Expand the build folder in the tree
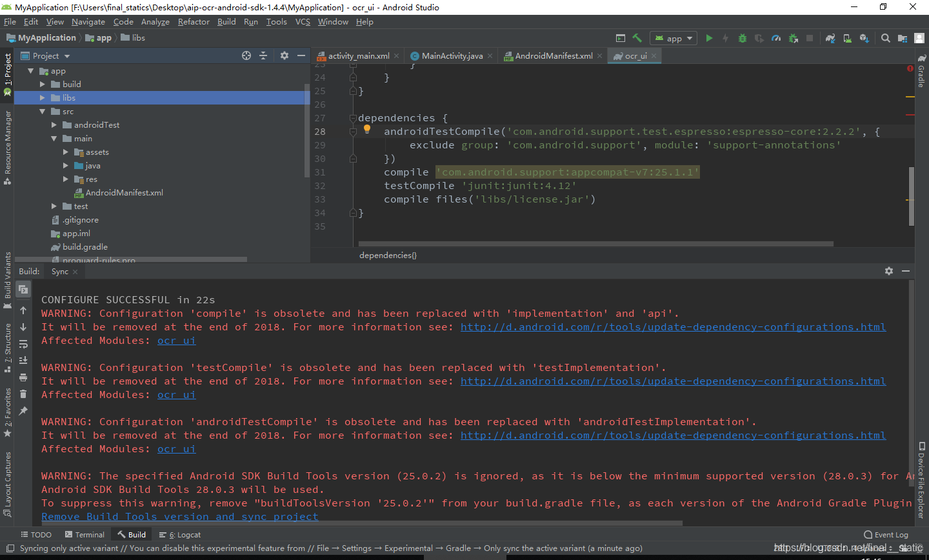 (43, 84)
